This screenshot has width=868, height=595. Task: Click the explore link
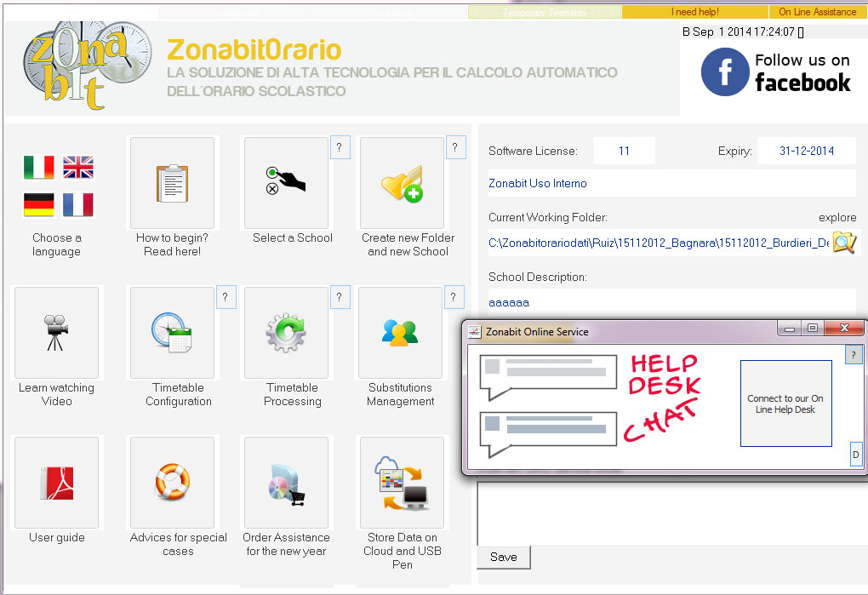point(837,218)
